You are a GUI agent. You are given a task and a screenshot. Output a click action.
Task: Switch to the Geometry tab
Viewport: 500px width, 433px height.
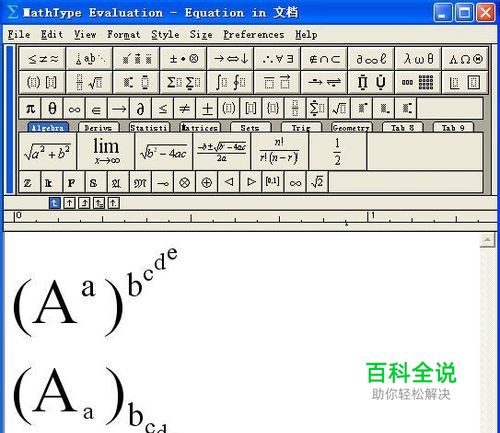352,128
